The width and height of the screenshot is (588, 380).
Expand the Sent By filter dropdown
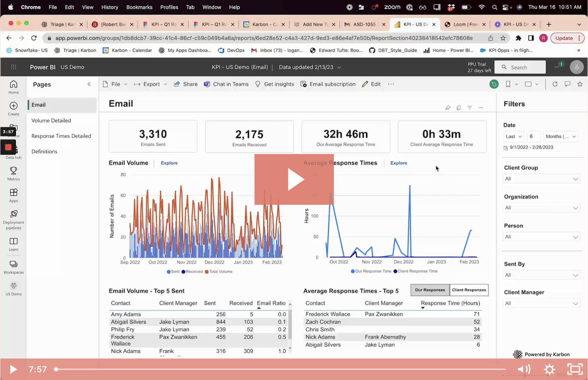tap(541, 275)
